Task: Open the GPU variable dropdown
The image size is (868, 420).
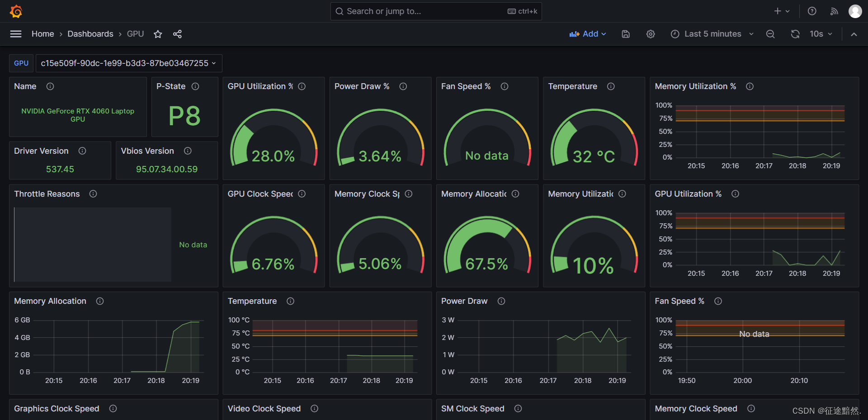Action: tap(128, 63)
